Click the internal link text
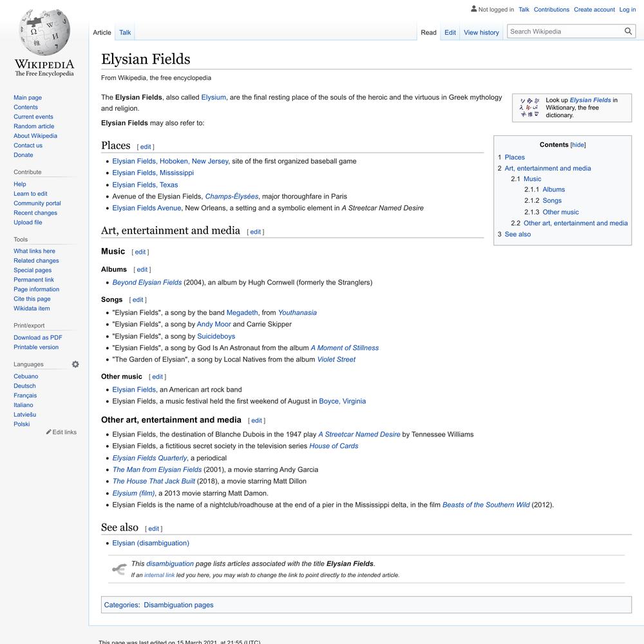The image size is (644, 644). pyautogui.click(x=159, y=575)
